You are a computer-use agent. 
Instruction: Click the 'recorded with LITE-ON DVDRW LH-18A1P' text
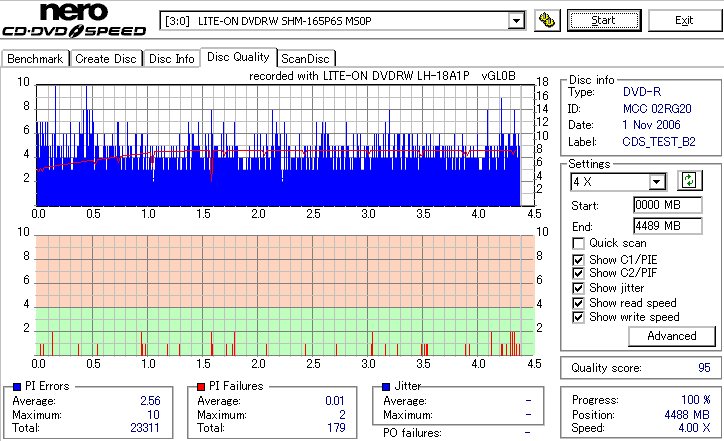(x=359, y=76)
